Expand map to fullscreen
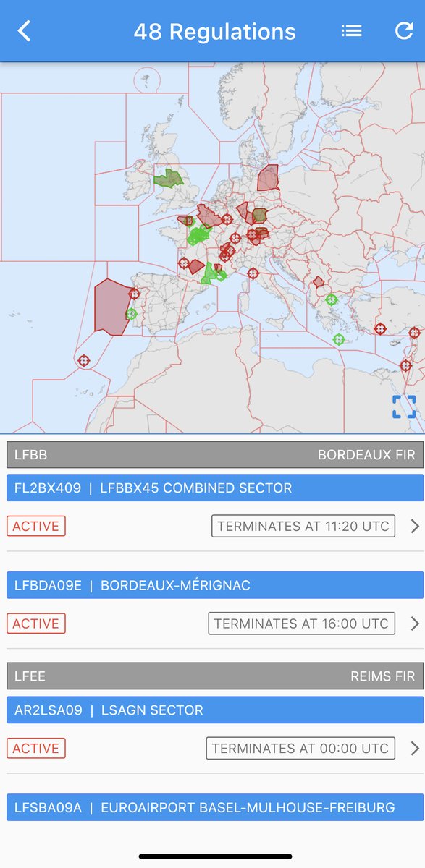This screenshot has width=425, height=868. (404, 407)
